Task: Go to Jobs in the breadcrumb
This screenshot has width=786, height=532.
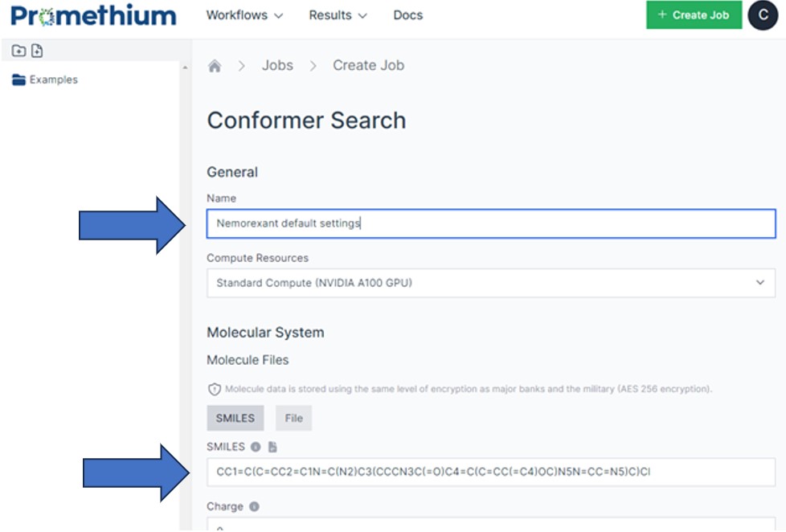Action: pyautogui.click(x=277, y=66)
